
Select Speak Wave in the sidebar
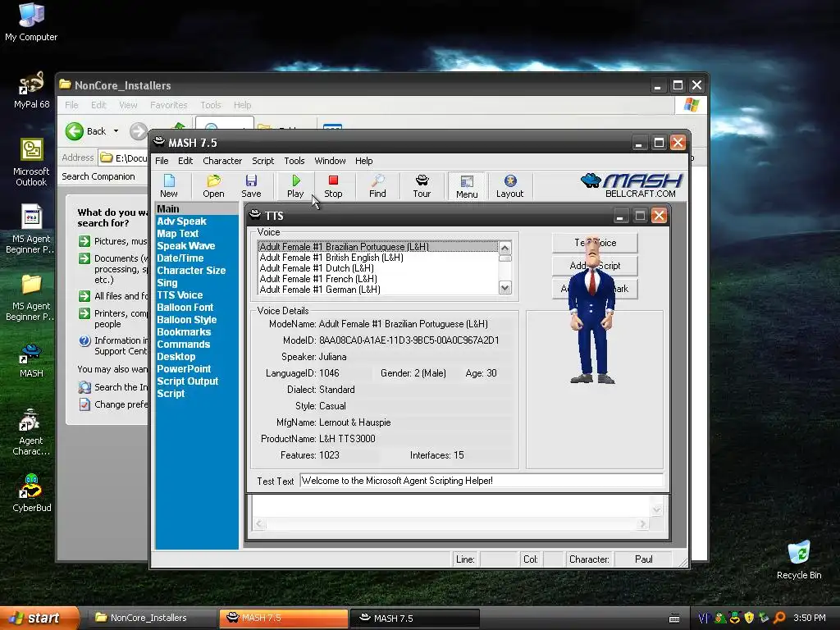click(186, 246)
